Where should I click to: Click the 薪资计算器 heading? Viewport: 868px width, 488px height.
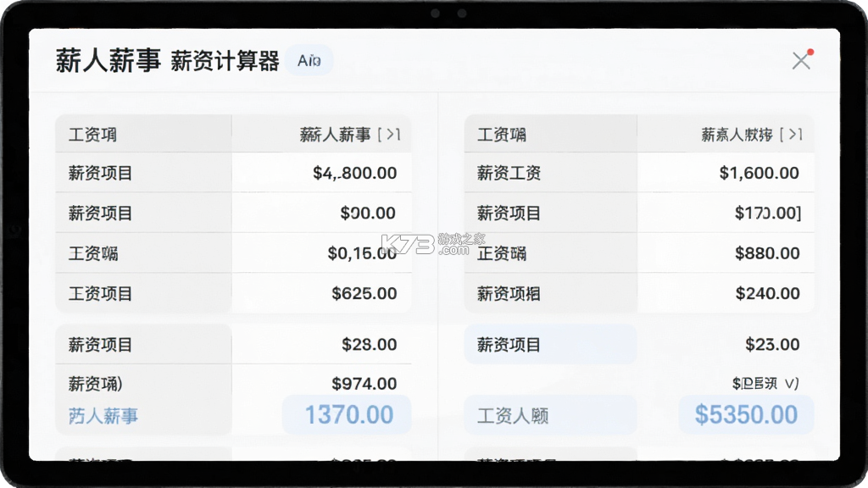[x=225, y=61]
